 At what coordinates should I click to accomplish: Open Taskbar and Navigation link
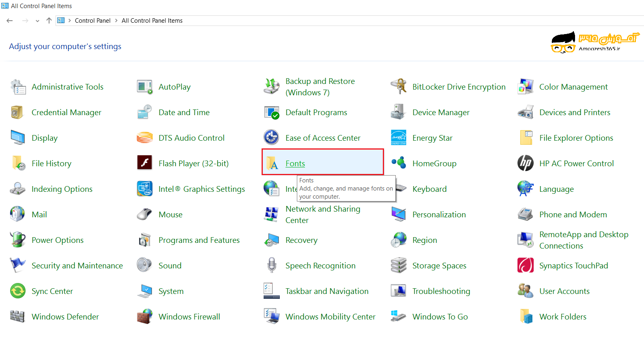point(327,291)
